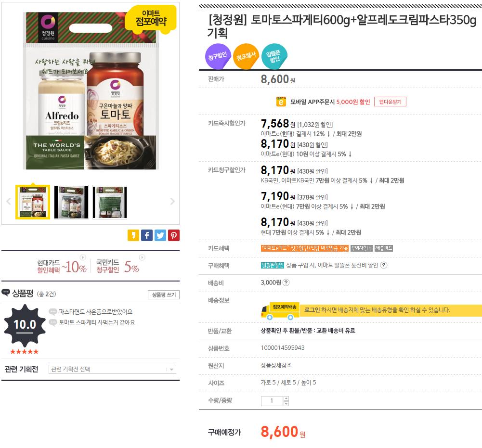Click the yellow KakaoStory share icon
This screenshot has width=482, height=448.
tap(133, 235)
